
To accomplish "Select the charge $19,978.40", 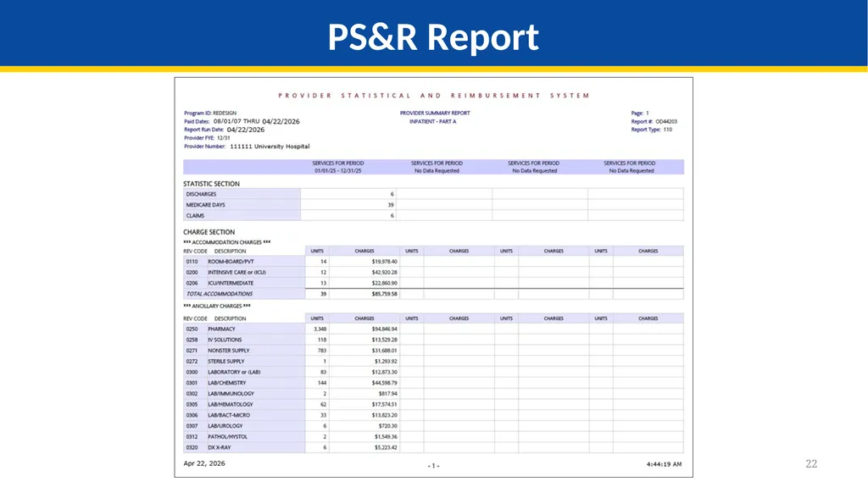I will coord(384,262).
